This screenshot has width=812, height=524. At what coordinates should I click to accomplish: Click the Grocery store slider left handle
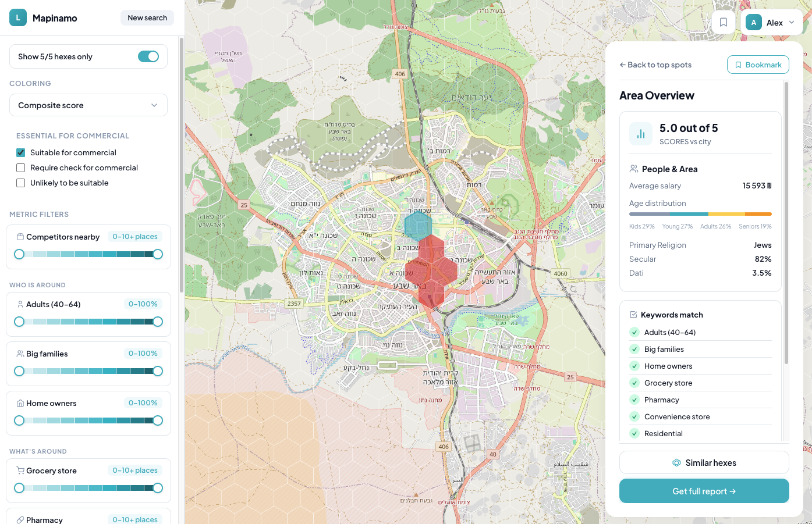coord(19,488)
